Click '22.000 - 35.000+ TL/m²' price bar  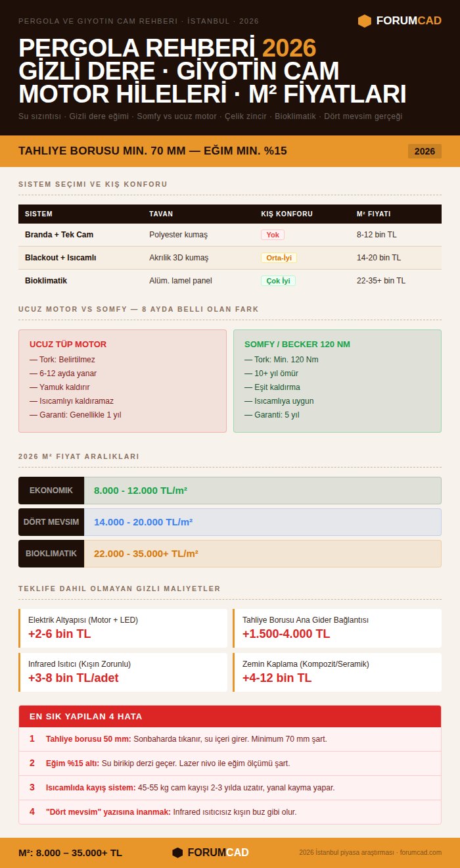click(x=263, y=554)
